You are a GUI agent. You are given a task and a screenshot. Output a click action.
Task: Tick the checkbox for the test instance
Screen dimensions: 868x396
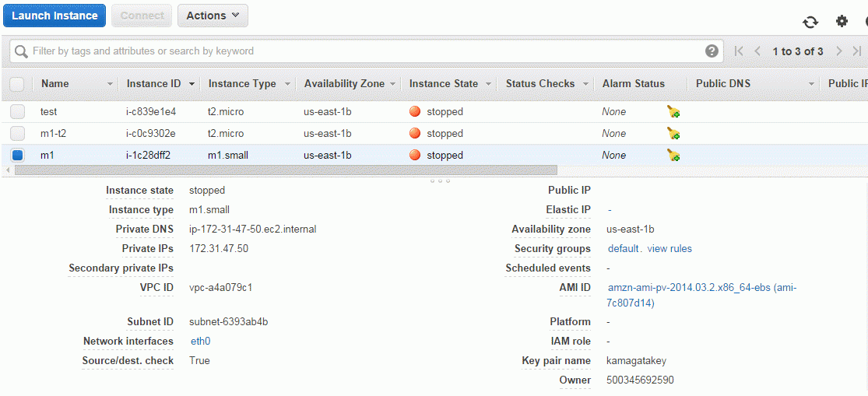click(x=18, y=112)
